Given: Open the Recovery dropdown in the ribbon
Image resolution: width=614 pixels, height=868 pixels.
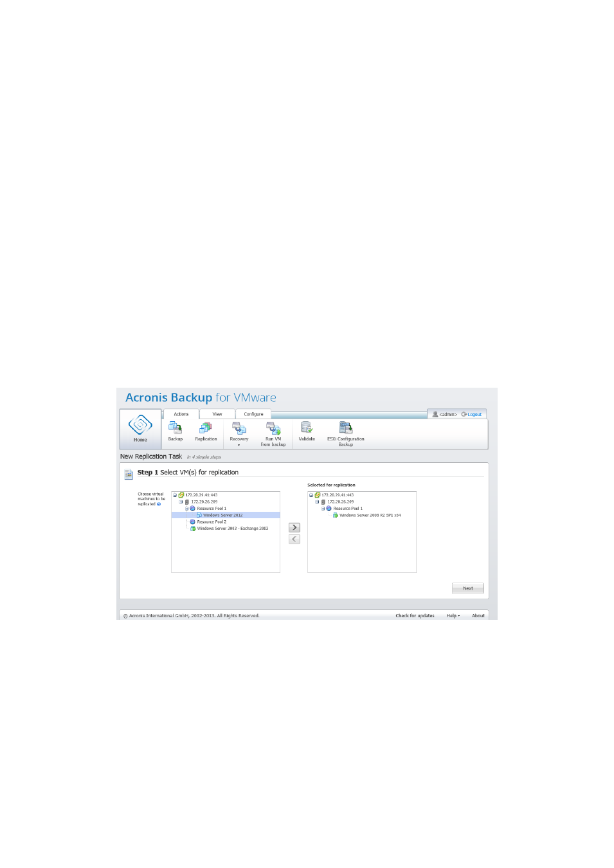Looking at the screenshot, I should [239, 433].
